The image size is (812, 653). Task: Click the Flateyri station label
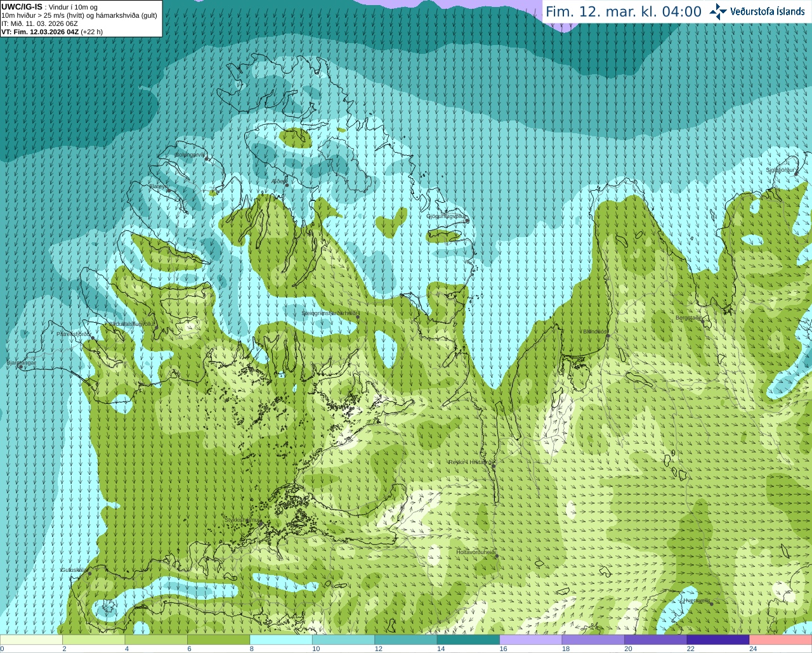[x=158, y=186]
